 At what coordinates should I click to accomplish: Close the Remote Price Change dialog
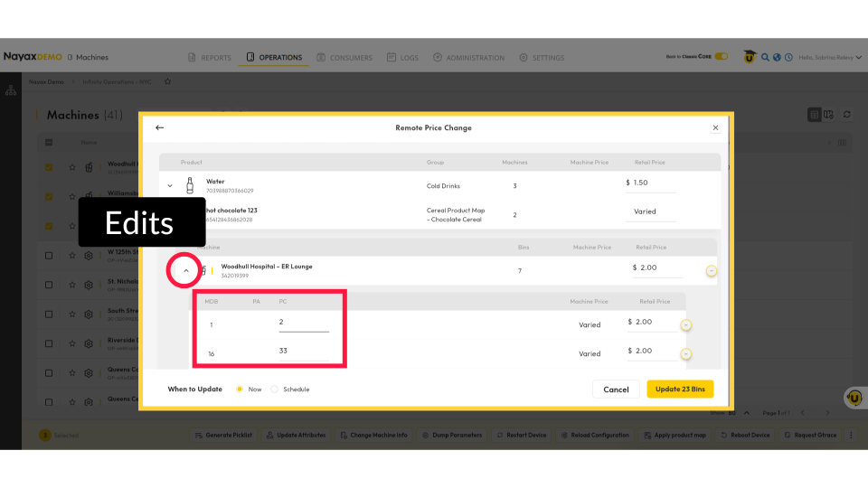point(715,127)
